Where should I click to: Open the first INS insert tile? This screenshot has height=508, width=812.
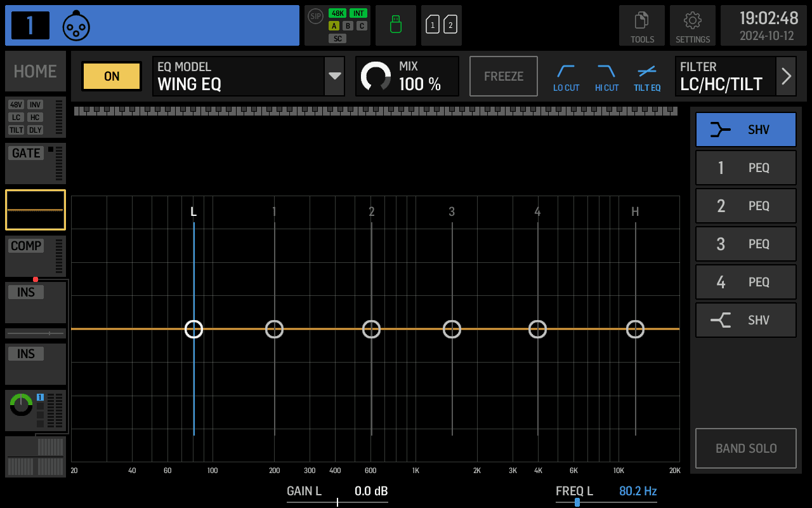(x=36, y=302)
